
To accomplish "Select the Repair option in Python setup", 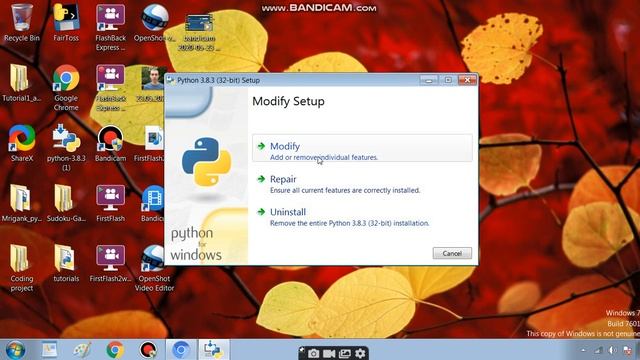I will click(x=345, y=184).
